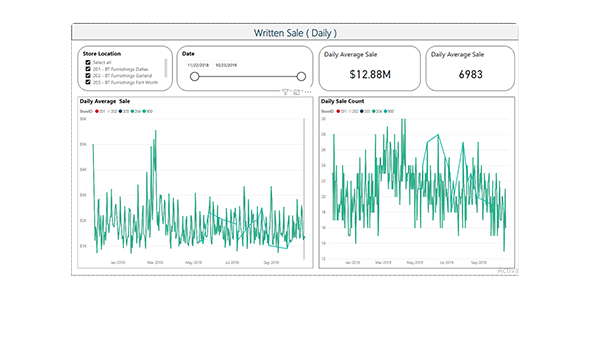Image resolution: width=590 pixels, height=360 pixels.
Task: Uncheck 203 - BT Furnishings Fort Worth
Action: [88, 82]
